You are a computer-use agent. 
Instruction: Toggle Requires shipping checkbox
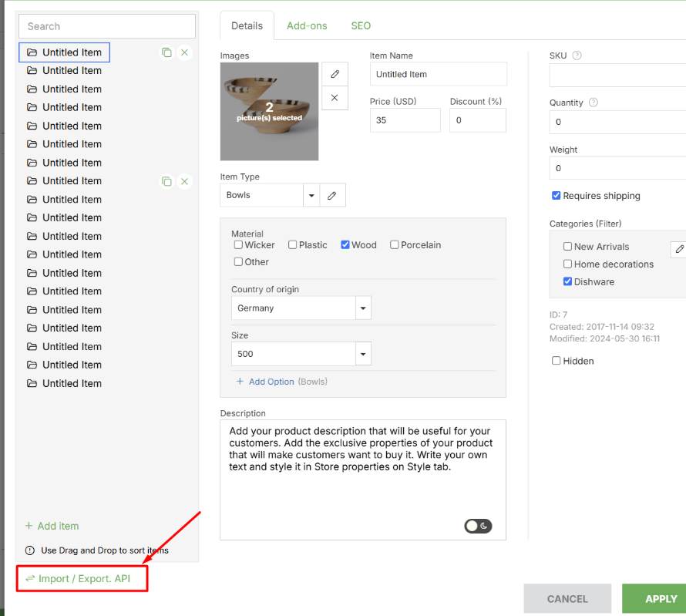coord(556,195)
